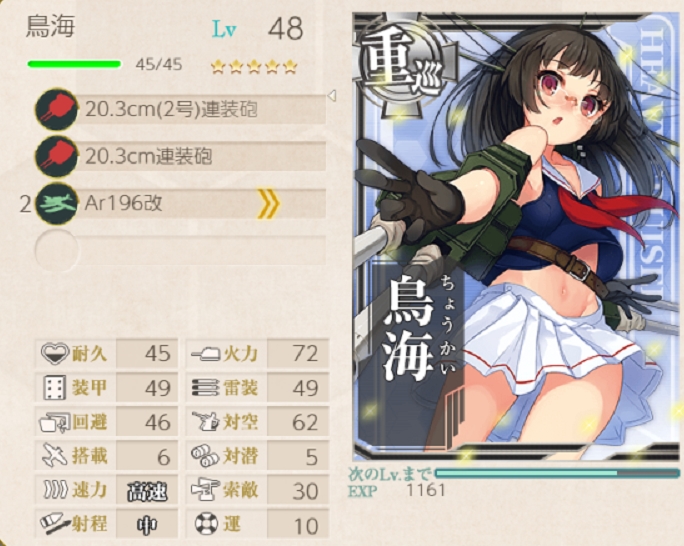This screenshot has height=546, width=684.
Task: Click the airplane icon beside 搭載
Action: pyautogui.click(x=55, y=456)
